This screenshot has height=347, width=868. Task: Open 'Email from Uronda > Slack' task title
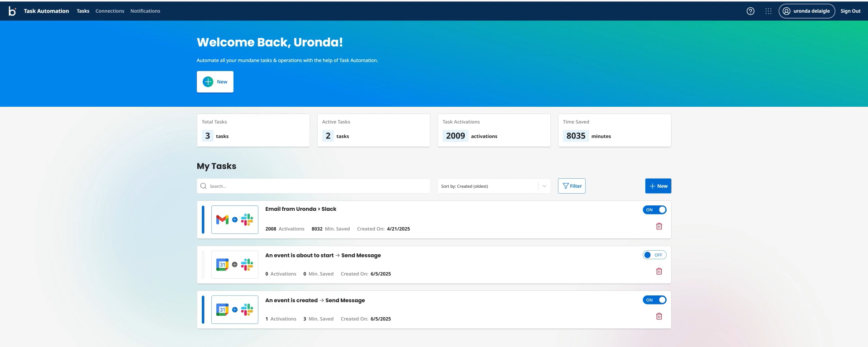tap(300, 209)
